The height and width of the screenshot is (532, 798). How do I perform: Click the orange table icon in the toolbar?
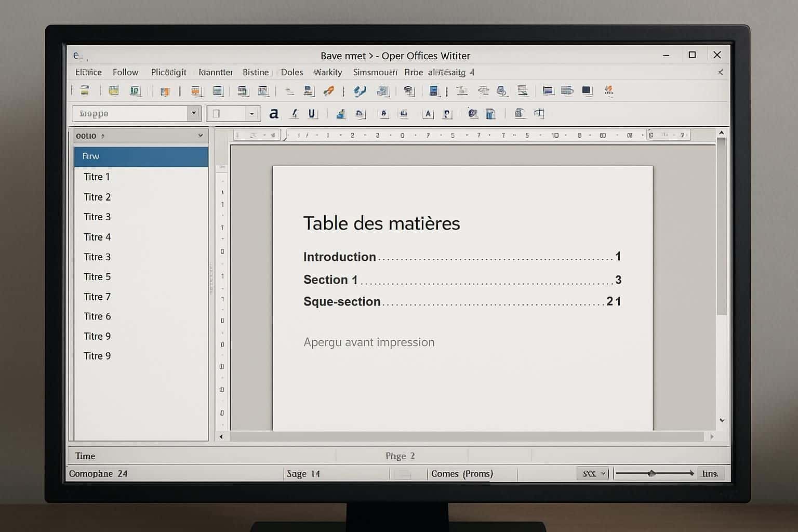point(196,91)
